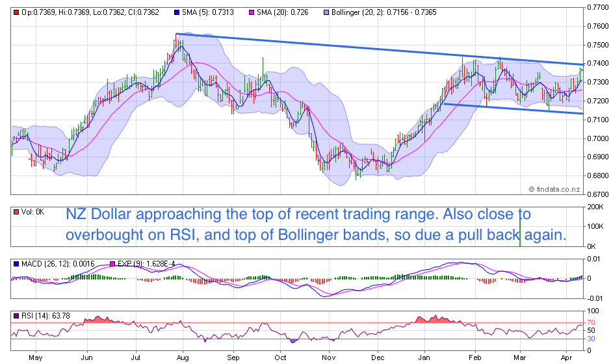Click the 'RSI (14): 63.78' label
The image size is (611, 364).
tap(45, 316)
